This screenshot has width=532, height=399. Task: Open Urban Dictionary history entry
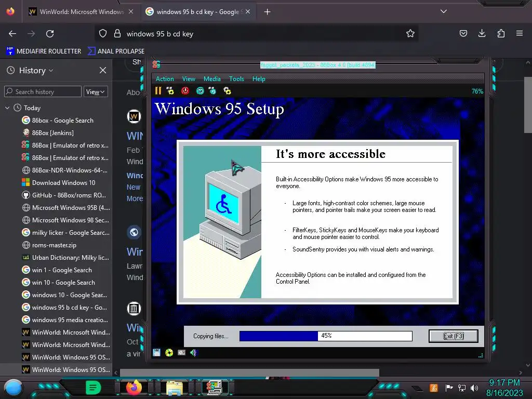(66, 258)
